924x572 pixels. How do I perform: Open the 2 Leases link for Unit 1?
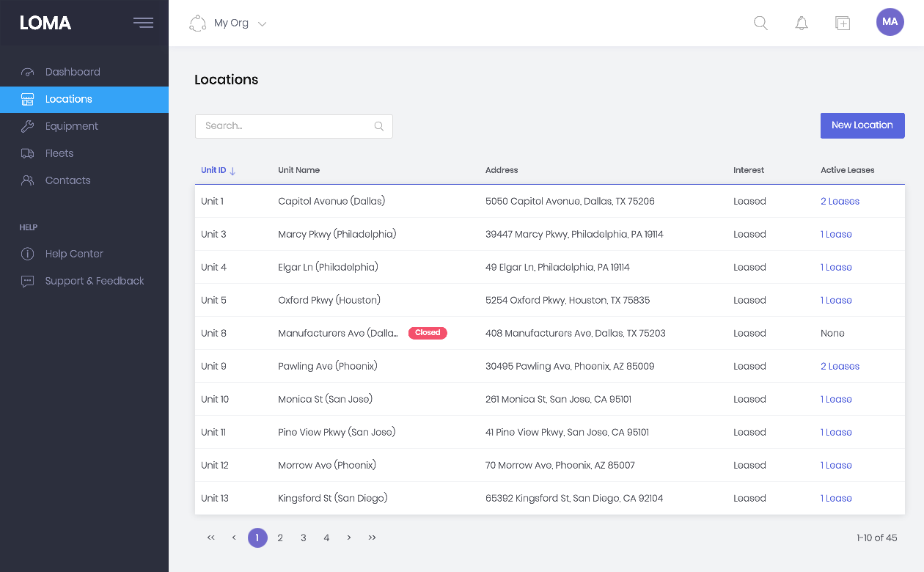coord(840,201)
